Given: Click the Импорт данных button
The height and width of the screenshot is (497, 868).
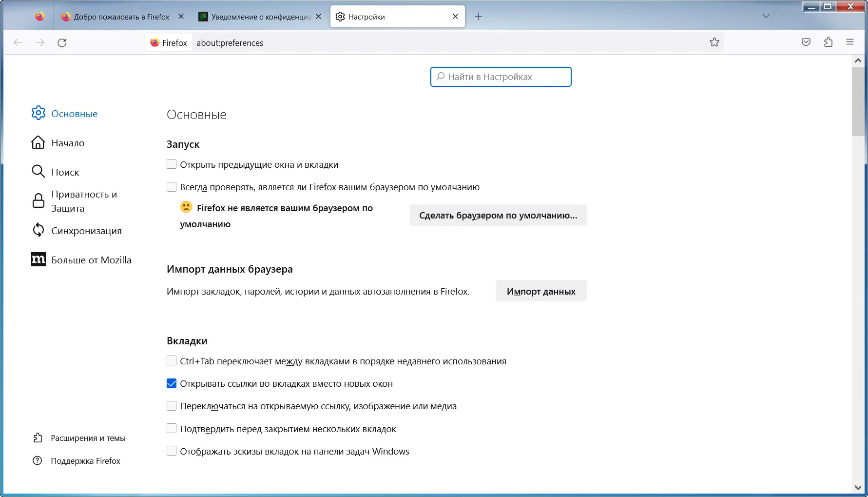Looking at the screenshot, I should (x=541, y=291).
